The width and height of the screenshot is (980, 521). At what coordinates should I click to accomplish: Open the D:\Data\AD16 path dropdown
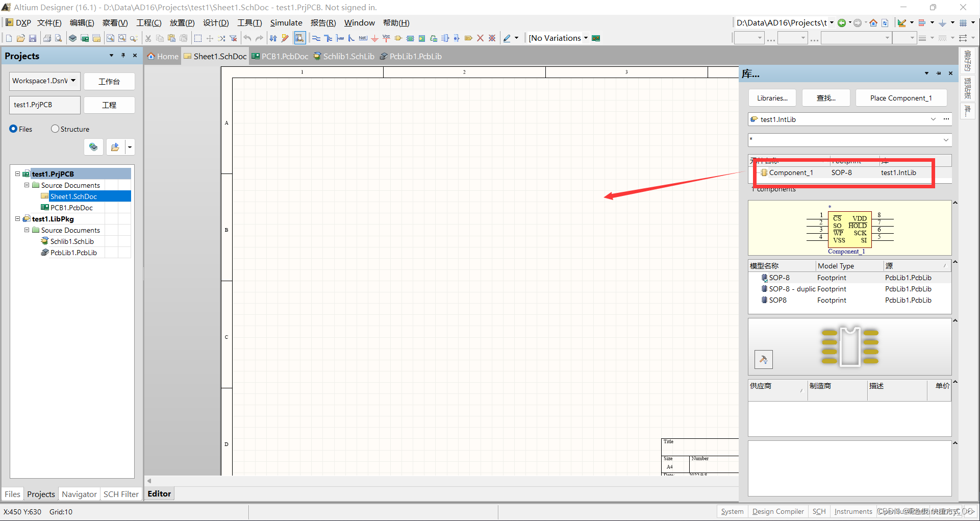(x=832, y=23)
